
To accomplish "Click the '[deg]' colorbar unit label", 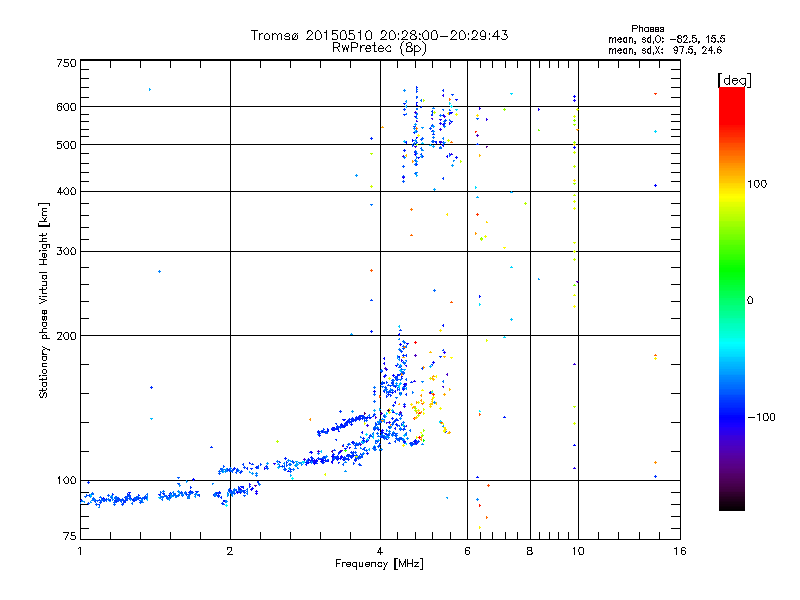I will 734,80.
